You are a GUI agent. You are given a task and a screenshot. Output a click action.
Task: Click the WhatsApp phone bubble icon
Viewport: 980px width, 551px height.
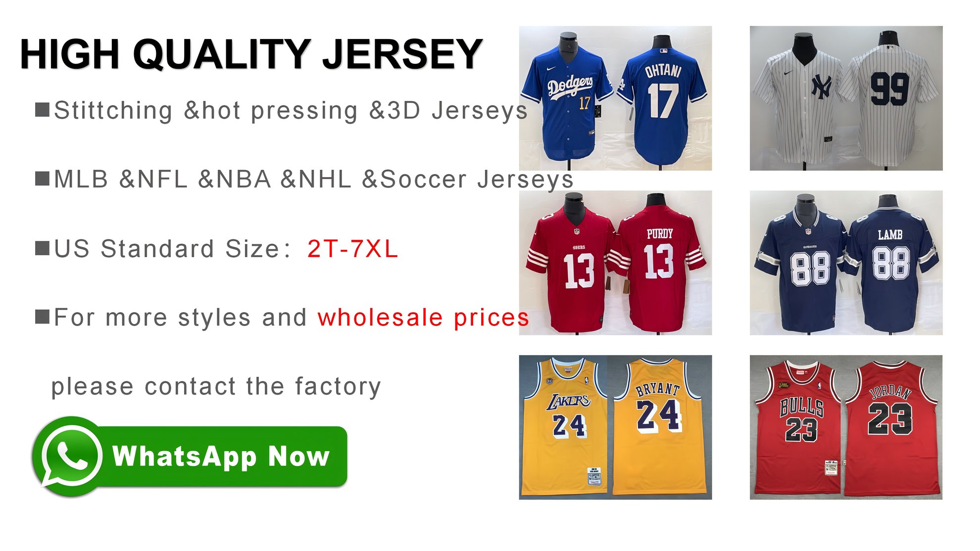click(x=70, y=456)
